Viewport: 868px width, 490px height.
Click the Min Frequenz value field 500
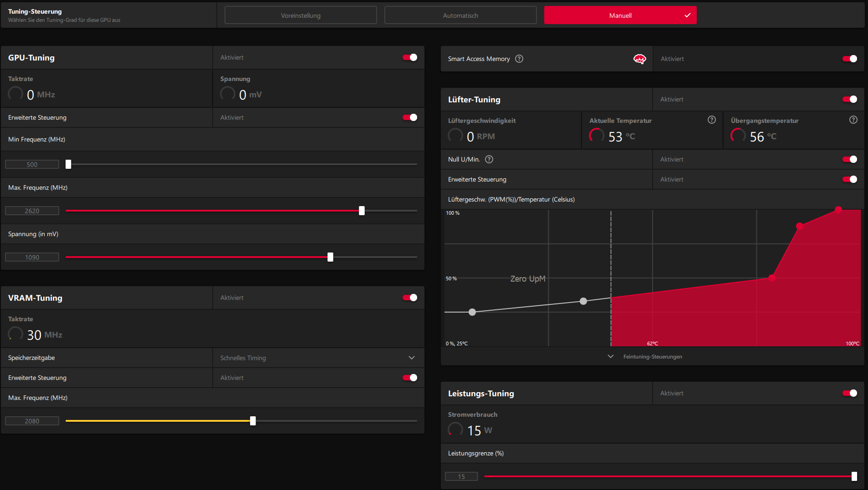coord(32,164)
